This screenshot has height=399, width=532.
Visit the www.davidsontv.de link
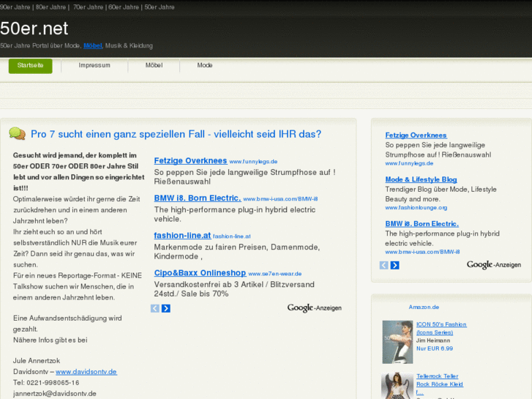pos(86,372)
